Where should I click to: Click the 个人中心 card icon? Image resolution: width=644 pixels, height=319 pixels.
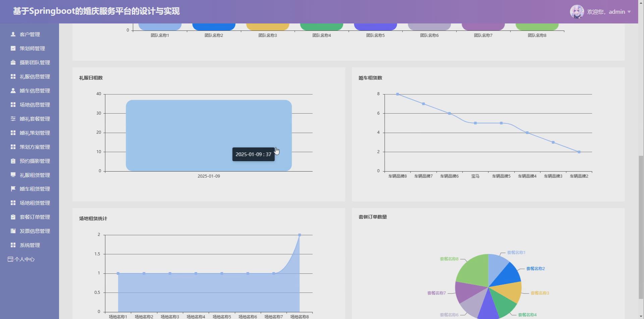tap(10, 259)
